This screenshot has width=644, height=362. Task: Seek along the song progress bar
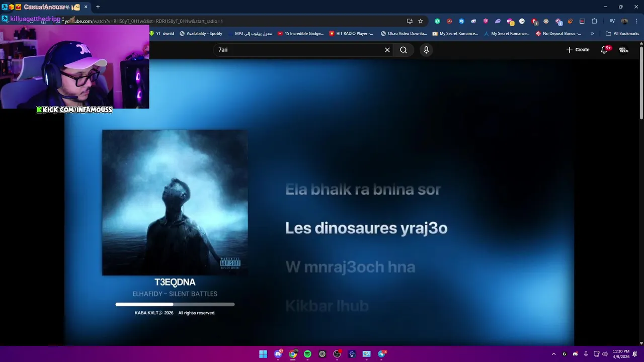pos(175,304)
